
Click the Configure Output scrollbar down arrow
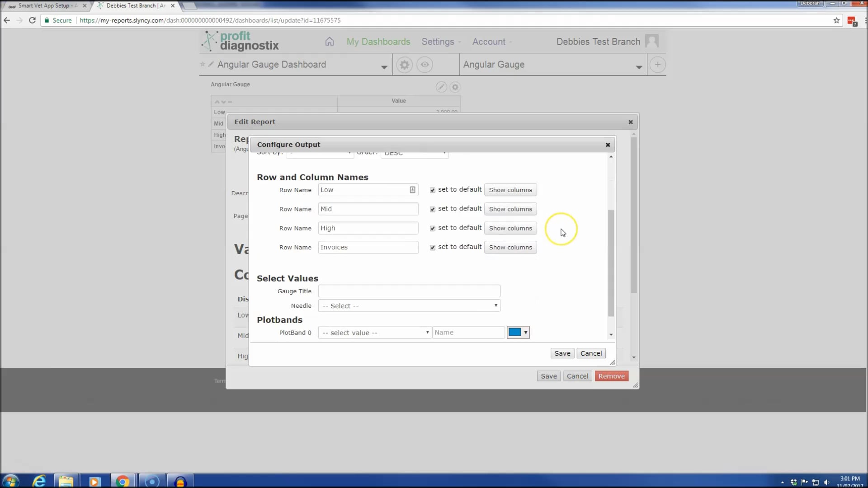611,335
